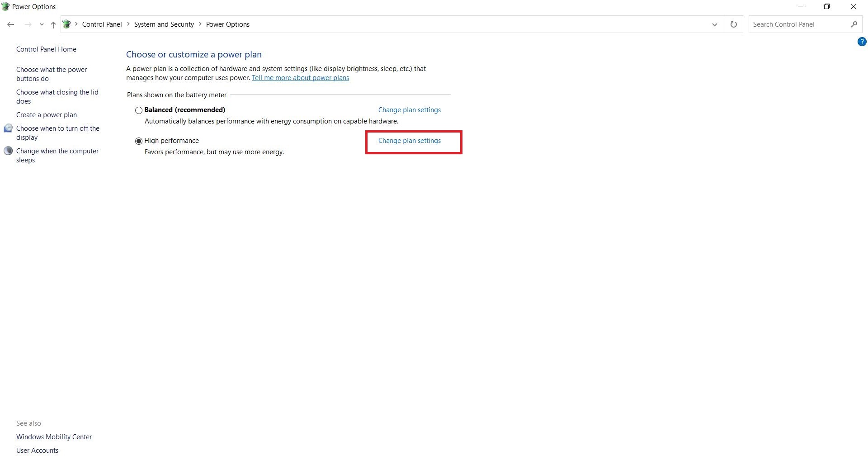Close the Power Options window
The image size is (868, 465).
tap(854, 6)
